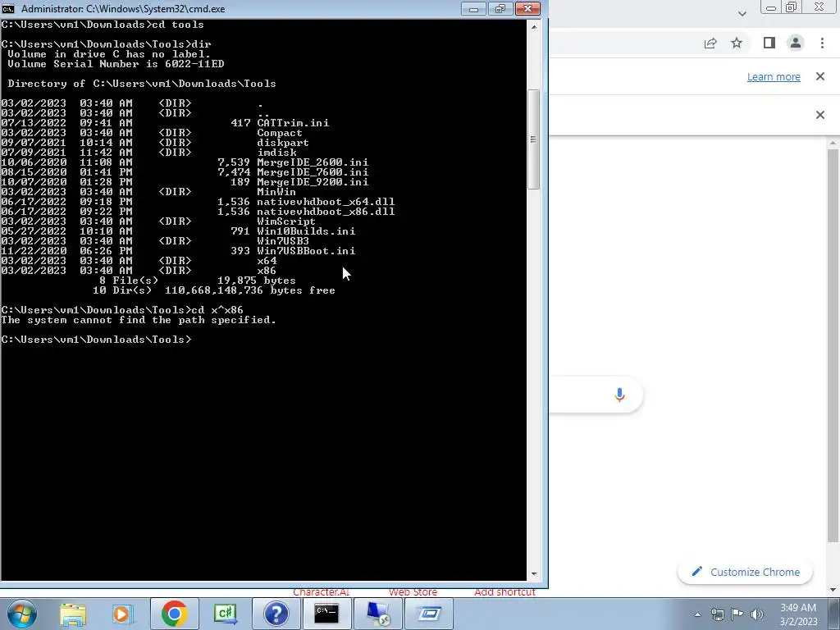Close the second Chrome notification bar
The width and height of the screenshot is (840, 630).
(820, 115)
